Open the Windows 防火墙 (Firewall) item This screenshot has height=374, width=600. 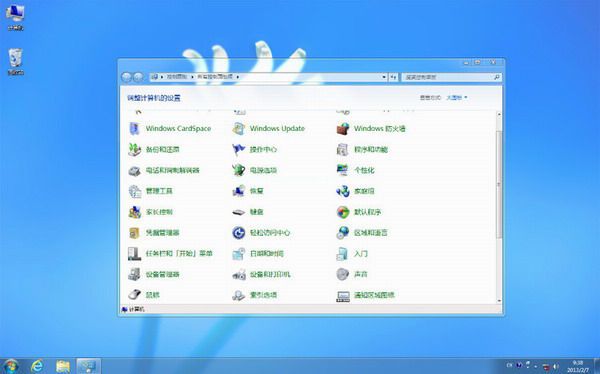click(x=371, y=129)
